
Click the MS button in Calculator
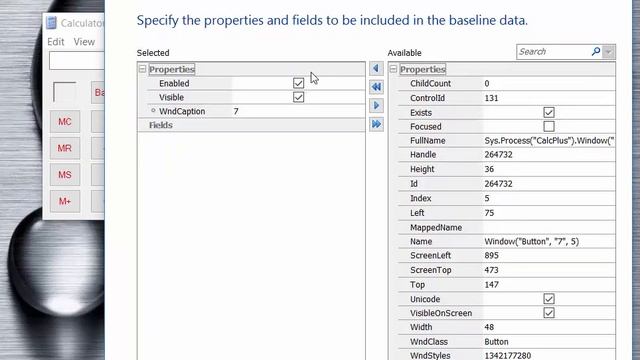pos(65,175)
